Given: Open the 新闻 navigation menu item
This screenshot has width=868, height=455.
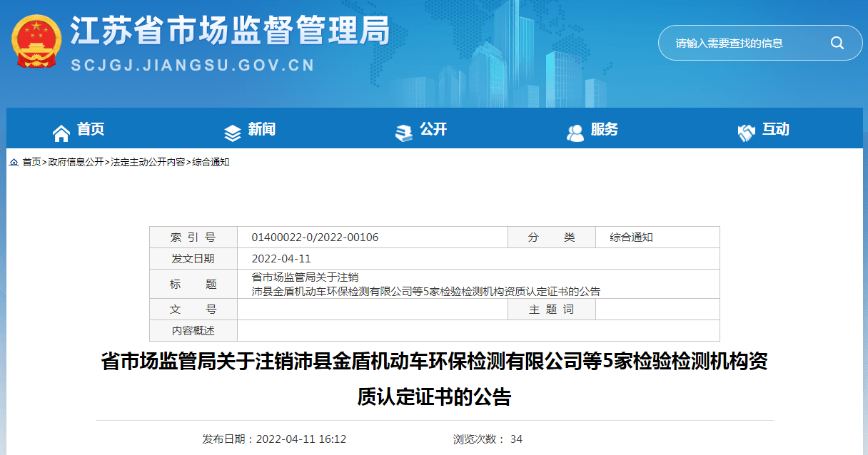Looking at the screenshot, I should click(262, 130).
